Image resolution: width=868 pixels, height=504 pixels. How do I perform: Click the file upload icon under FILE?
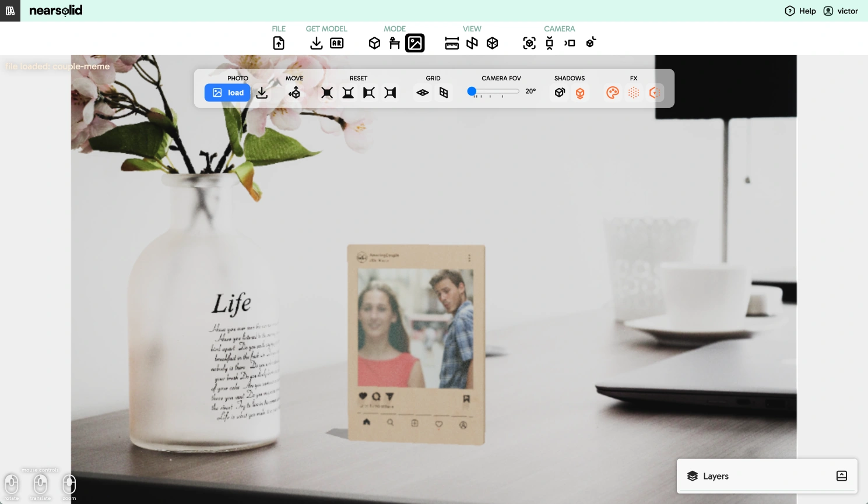click(279, 43)
